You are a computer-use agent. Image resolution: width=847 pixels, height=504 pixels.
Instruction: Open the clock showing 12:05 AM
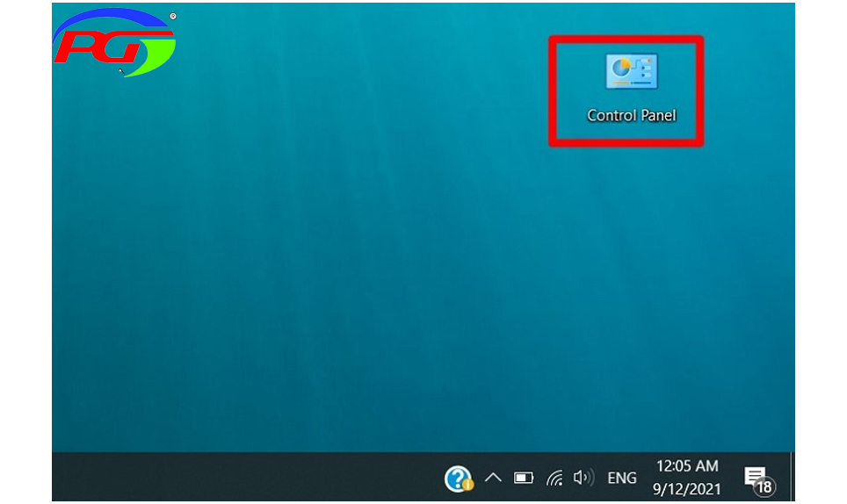click(x=686, y=478)
